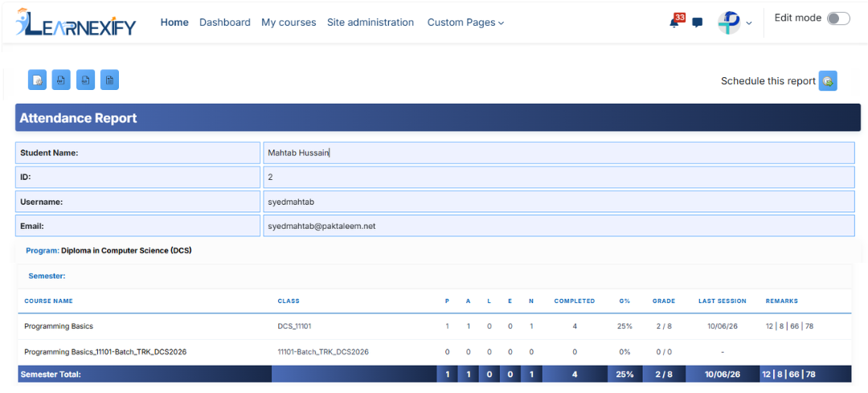Click the CLASS column header
Image resolution: width=868 pixels, height=393 pixels.
click(289, 301)
